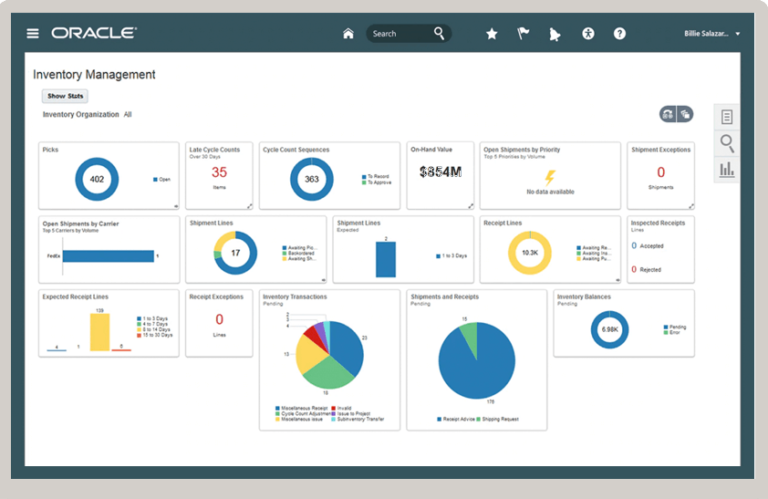
Task: Click the Oracle logo
Action: [94, 33]
